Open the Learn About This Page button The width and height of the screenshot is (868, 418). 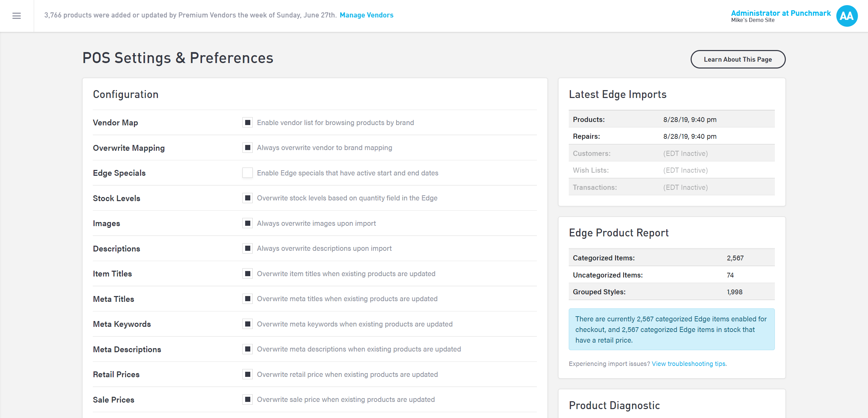point(738,59)
